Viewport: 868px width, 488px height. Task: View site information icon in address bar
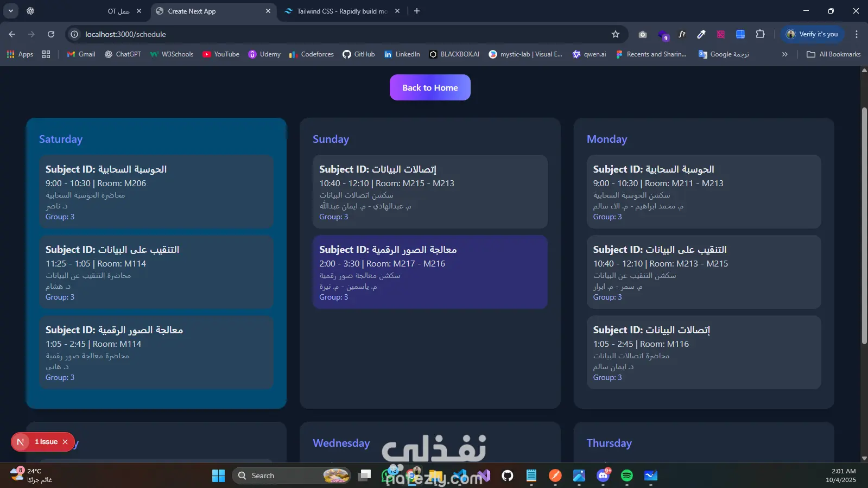point(75,34)
